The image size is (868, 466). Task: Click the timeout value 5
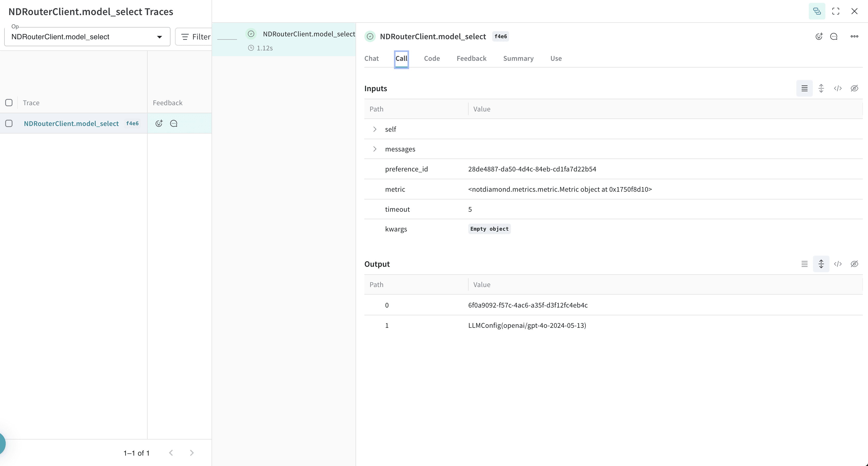click(x=470, y=209)
